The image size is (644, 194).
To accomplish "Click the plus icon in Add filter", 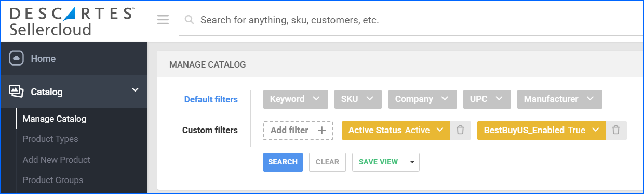I will pos(321,131).
